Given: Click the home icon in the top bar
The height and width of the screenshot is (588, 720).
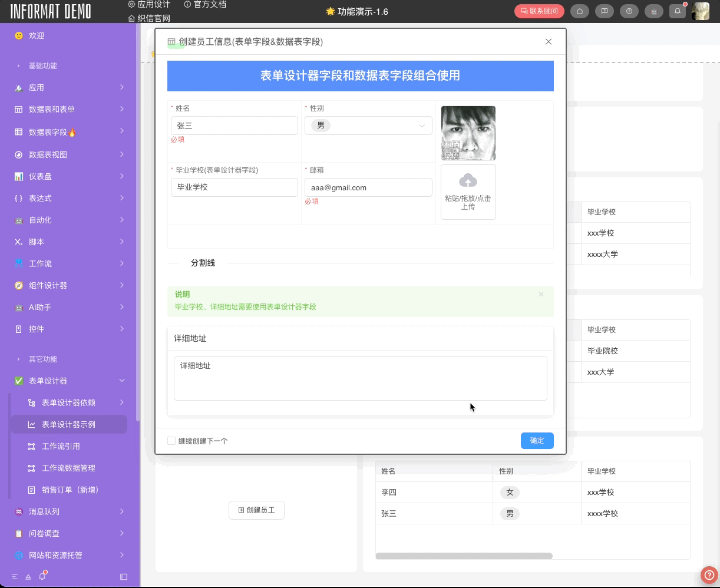Looking at the screenshot, I should 580,11.
